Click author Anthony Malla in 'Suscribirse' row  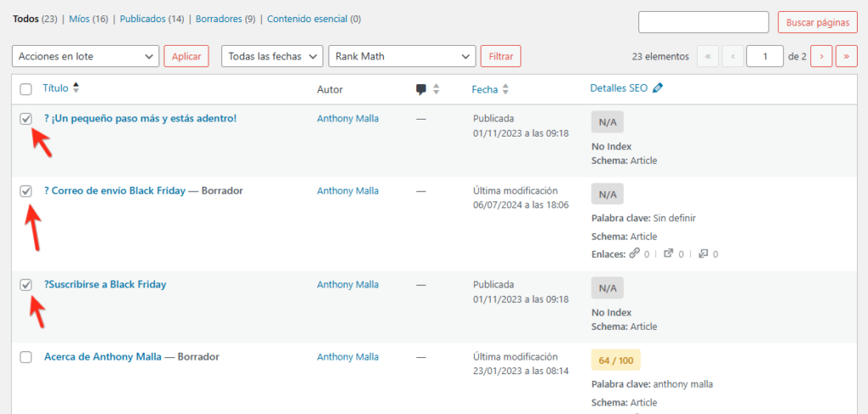coord(348,284)
